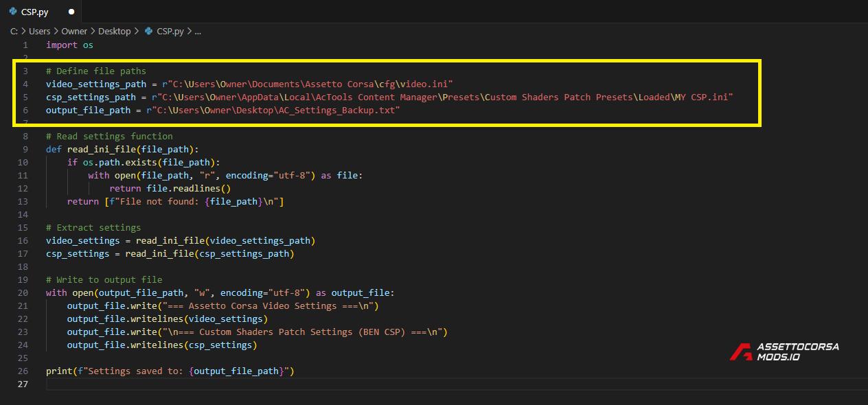Click 'with open(output_file_path' on line 20

(220, 292)
